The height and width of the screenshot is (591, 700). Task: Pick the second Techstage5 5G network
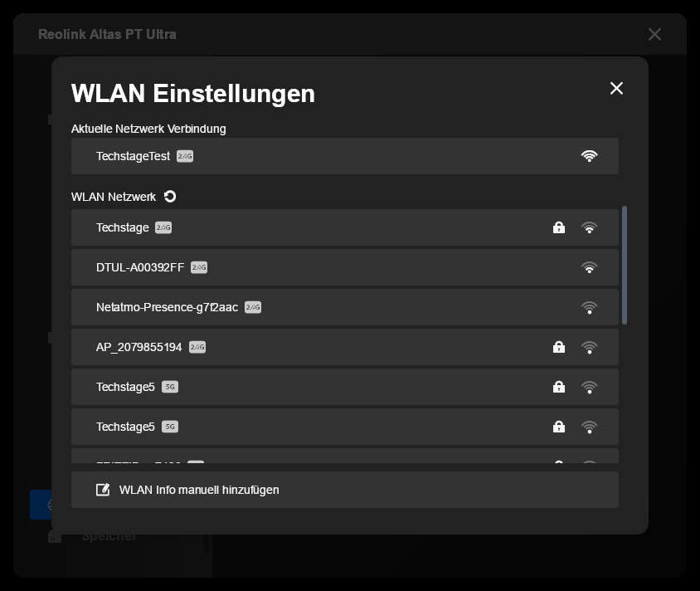(x=345, y=427)
